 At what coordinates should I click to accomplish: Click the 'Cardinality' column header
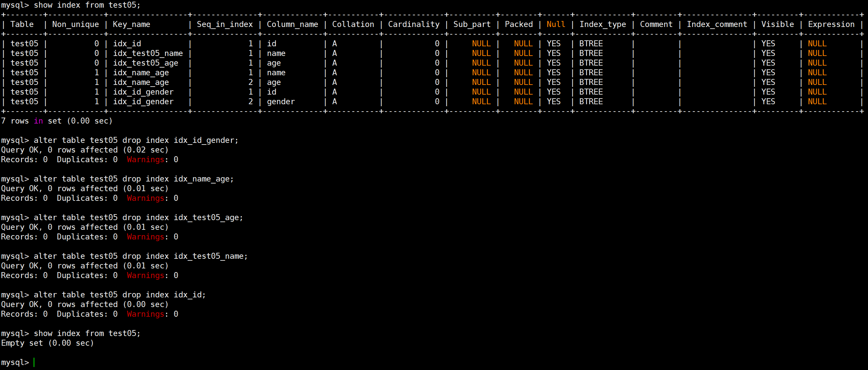point(414,25)
